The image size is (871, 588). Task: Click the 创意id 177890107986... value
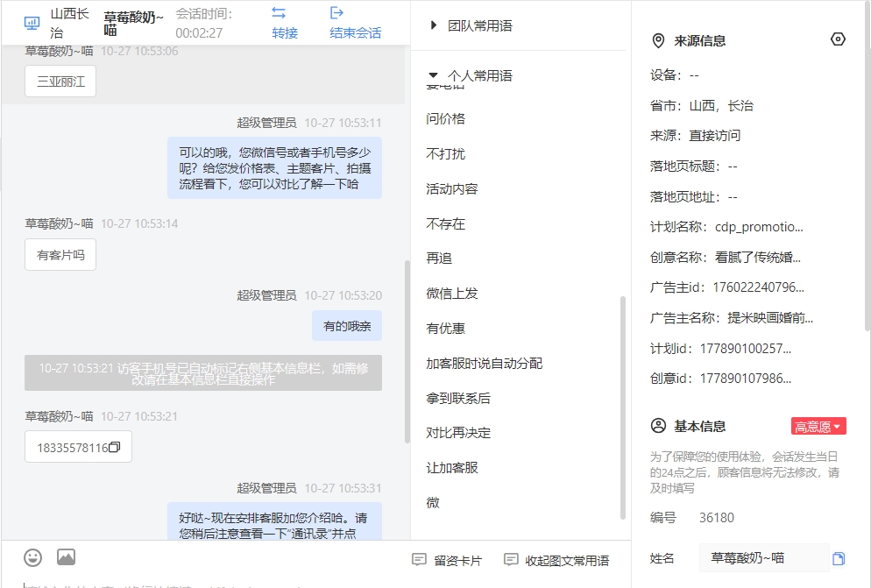point(746,379)
